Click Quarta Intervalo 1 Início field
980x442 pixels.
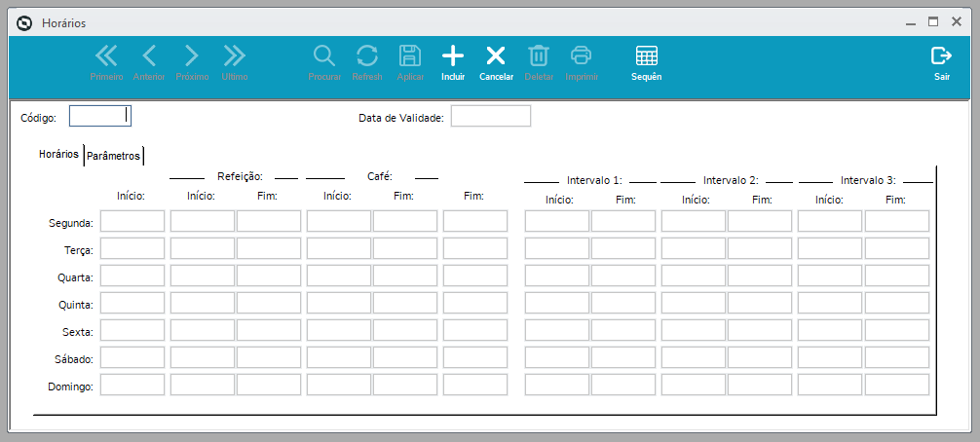tap(557, 276)
